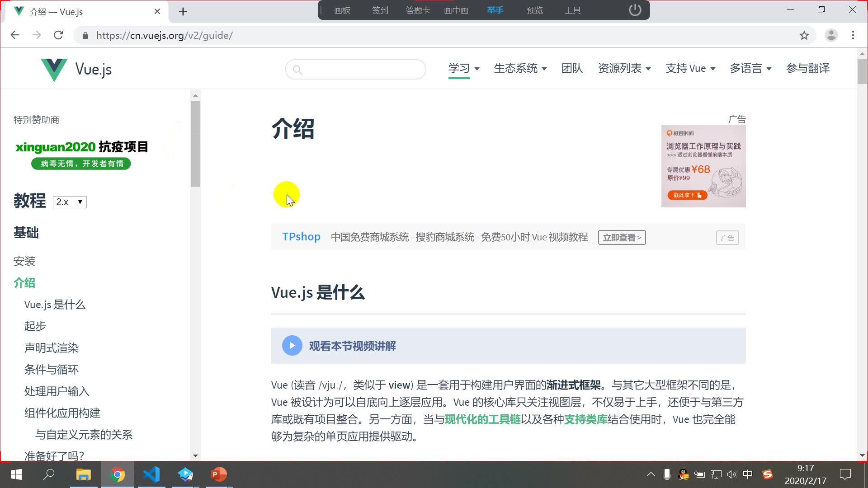
Task: Open the 团队 navigation item
Action: point(572,68)
